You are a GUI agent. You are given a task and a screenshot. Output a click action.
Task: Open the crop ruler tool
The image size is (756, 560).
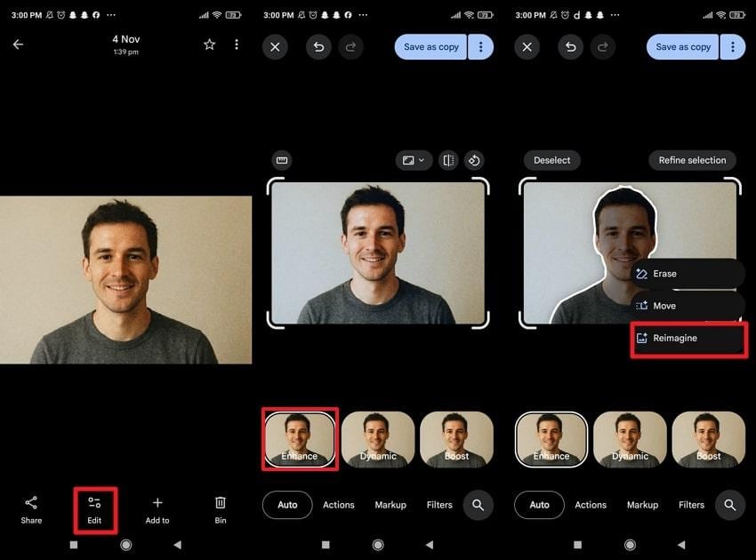(x=282, y=160)
